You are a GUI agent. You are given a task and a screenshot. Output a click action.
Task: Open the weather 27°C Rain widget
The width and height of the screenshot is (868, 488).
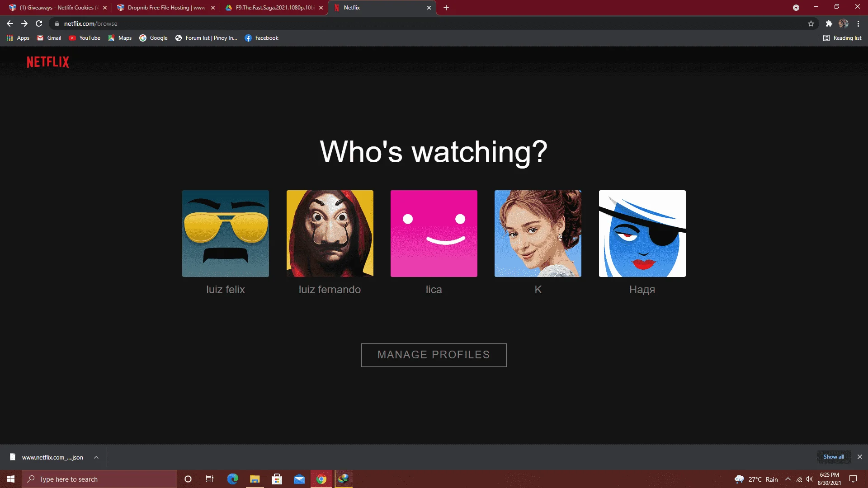point(756,479)
